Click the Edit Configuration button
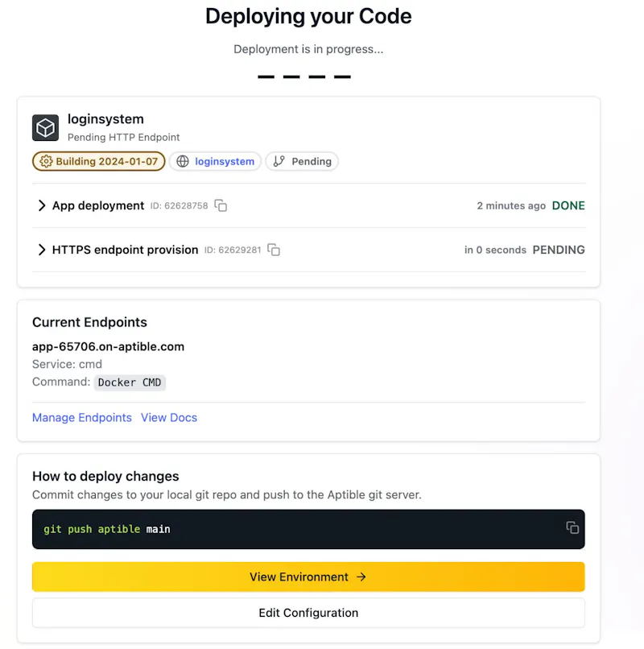This screenshot has height=649, width=644. point(308,613)
